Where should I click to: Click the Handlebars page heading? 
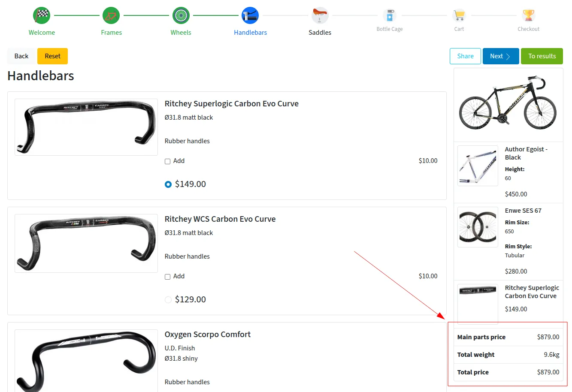click(41, 76)
